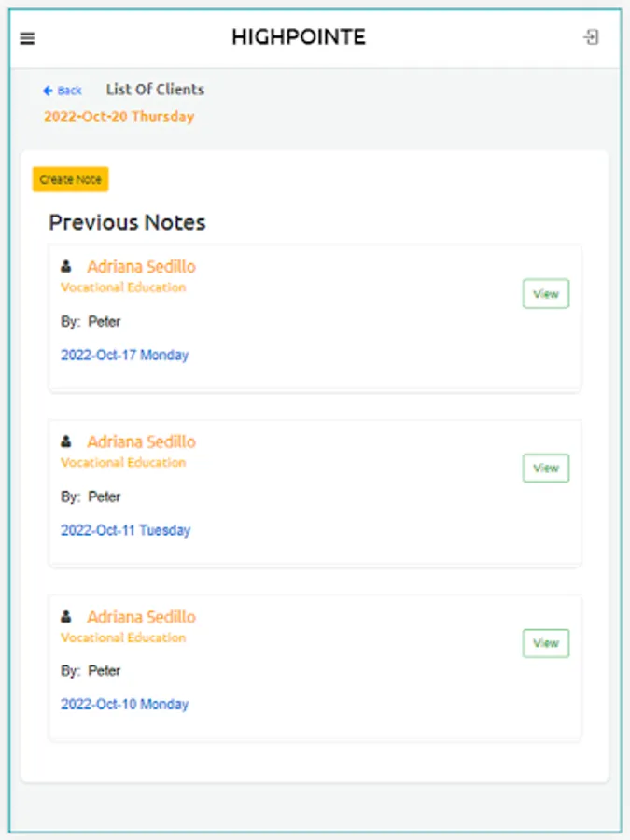
Task: Click the 2022-Oct-11 Tuesday date link
Action: (x=125, y=530)
